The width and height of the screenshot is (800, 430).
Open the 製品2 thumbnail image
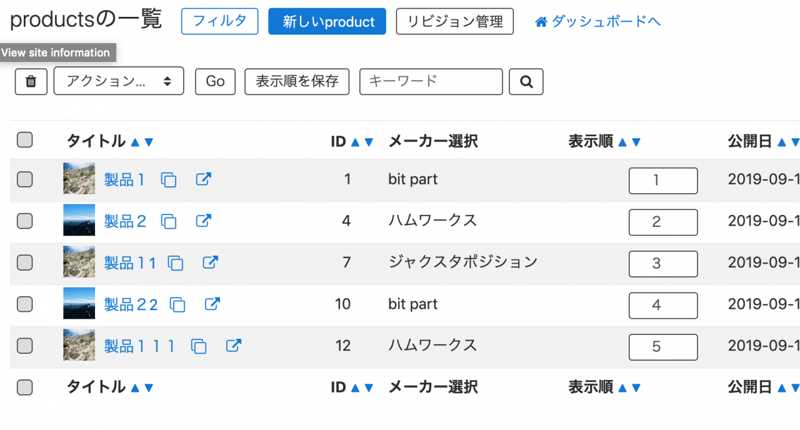point(79,221)
